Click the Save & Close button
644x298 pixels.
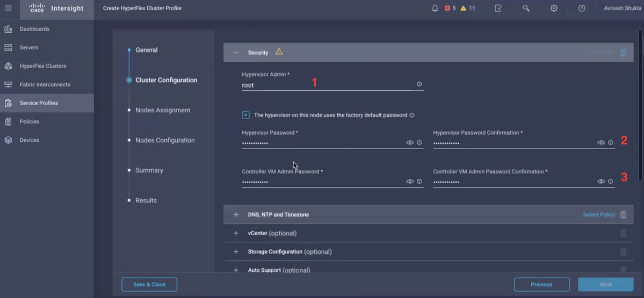click(x=149, y=285)
